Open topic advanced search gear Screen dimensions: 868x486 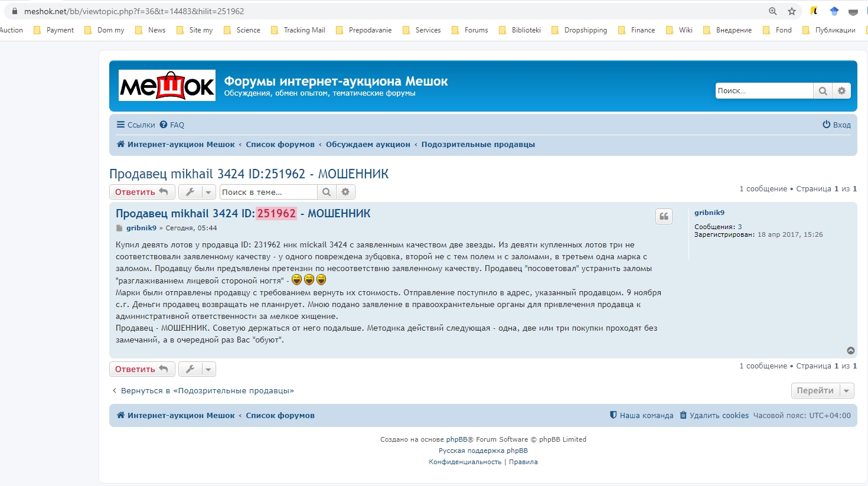[345, 192]
